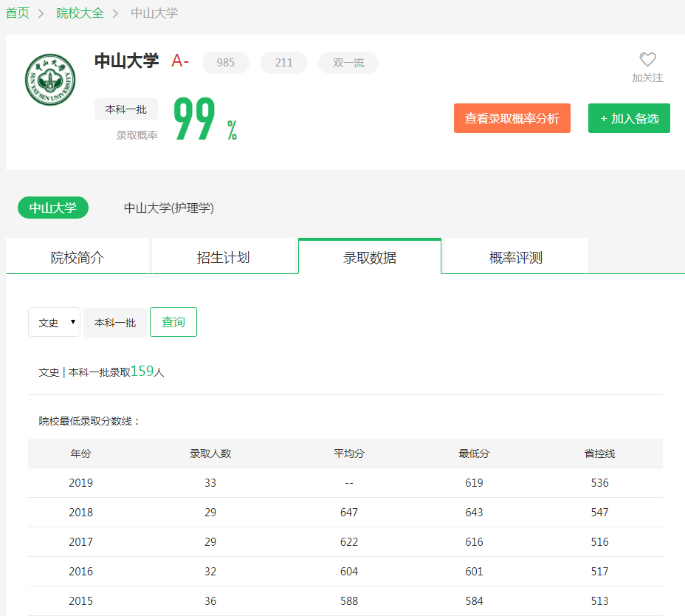Image resolution: width=685 pixels, height=616 pixels.
Task: Switch to the 录取数据 tab
Action: (370, 257)
